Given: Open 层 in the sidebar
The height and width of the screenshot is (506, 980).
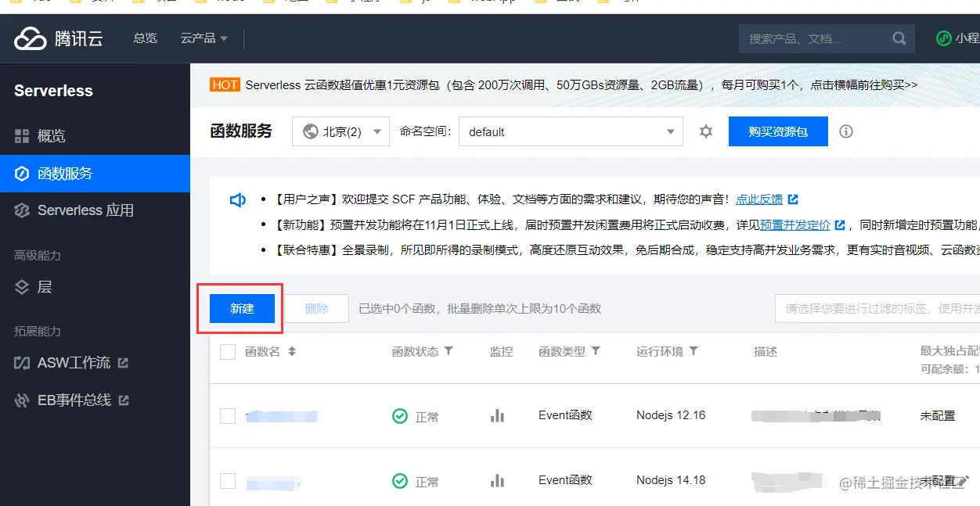Looking at the screenshot, I should (95, 287).
